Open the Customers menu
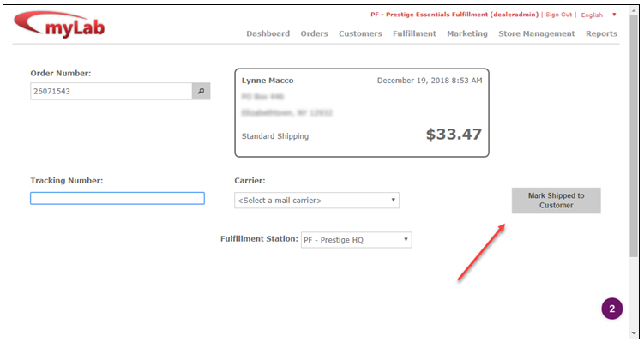The image size is (644, 342). [360, 33]
